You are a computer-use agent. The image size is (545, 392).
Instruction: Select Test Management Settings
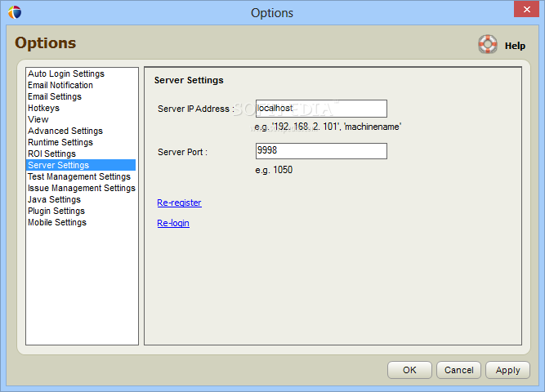click(79, 176)
